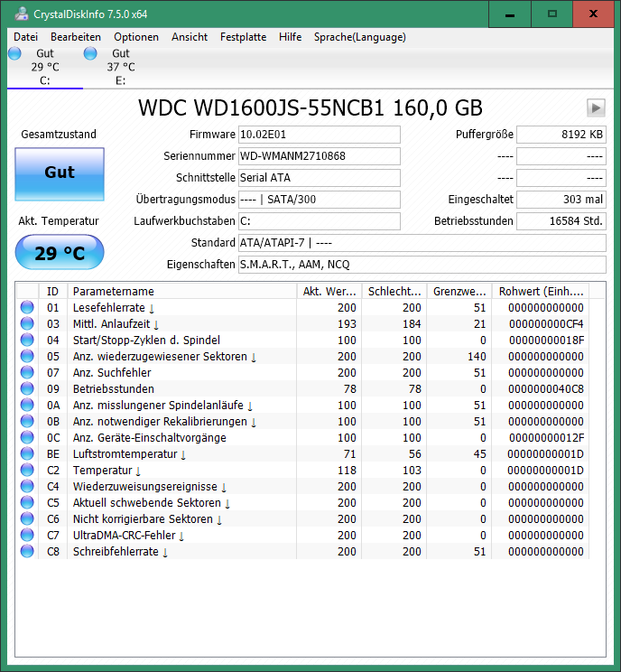Open the Ansicht menu
This screenshot has width=621, height=672.
pyautogui.click(x=190, y=37)
